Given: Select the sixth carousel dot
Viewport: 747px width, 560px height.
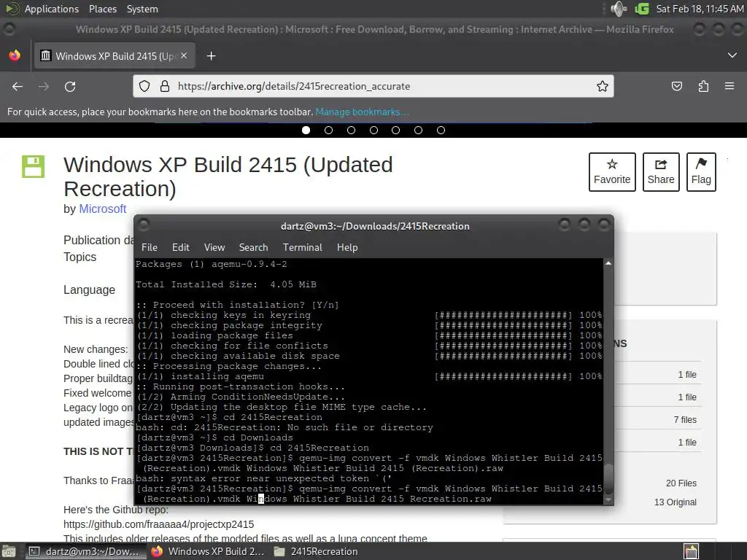Looking at the screenshot, I should (418, 130).
